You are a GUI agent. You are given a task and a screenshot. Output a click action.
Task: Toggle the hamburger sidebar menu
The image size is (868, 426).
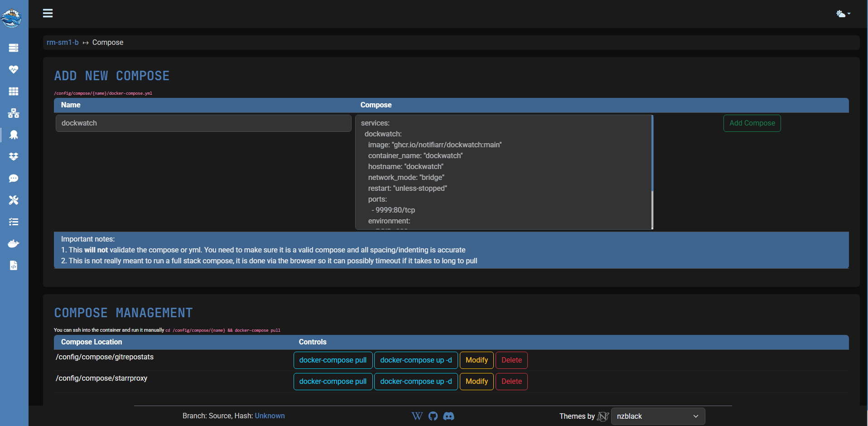(48, 13)
